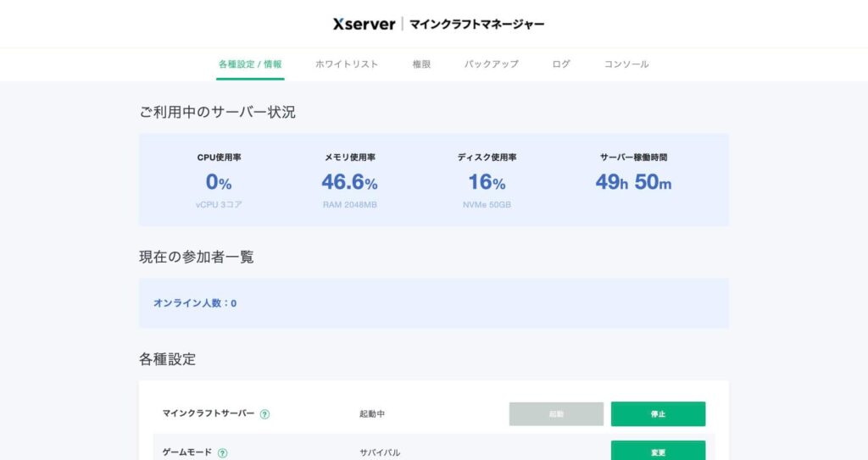Click the 各種設定 section heading
868x460 pixels.
pos(167,359)
